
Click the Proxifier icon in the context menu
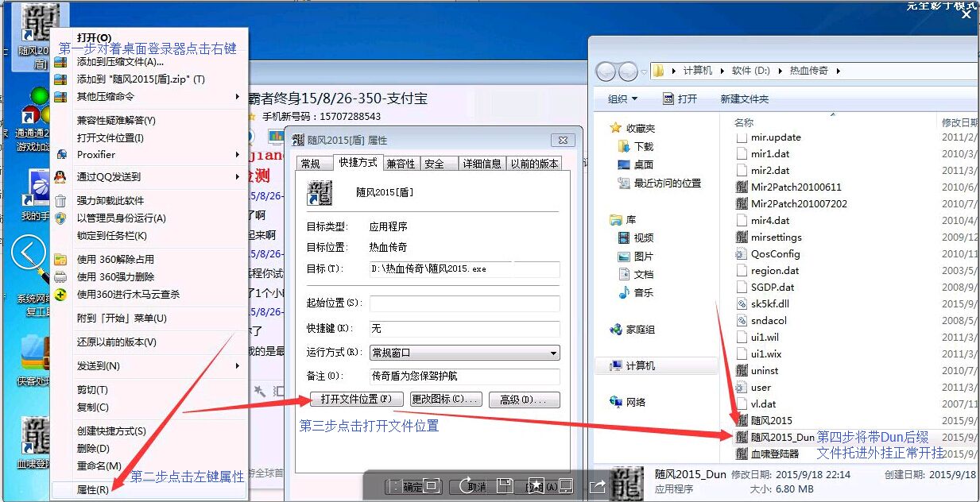point(60,155)
